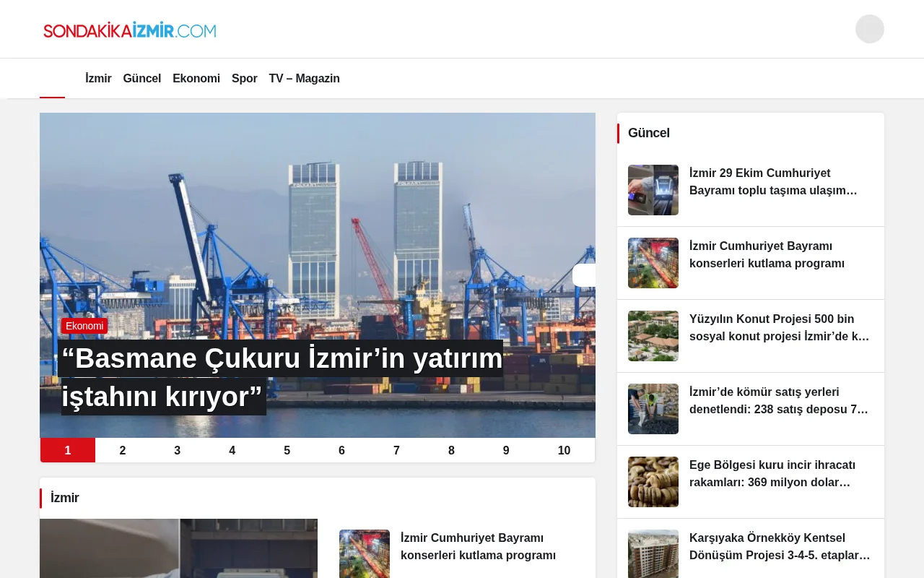Click the dried figs article thumbnail
924x578 pixels.
point(653,481)
